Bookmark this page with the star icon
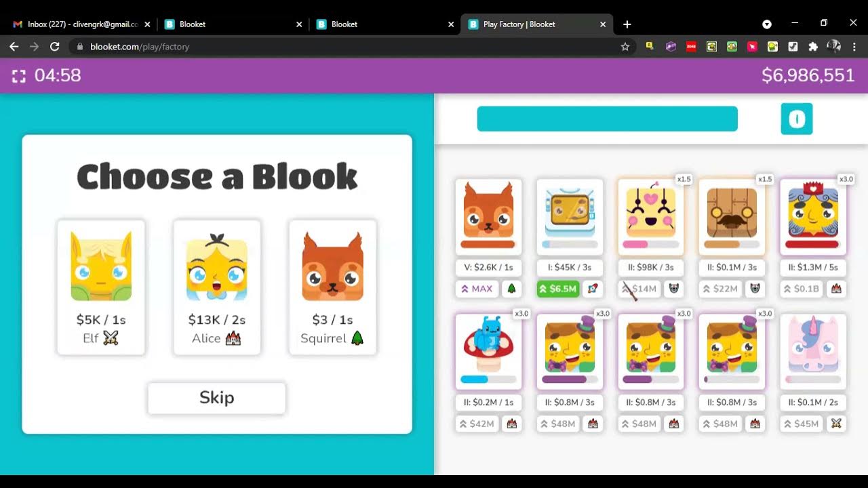 [625, 47]
